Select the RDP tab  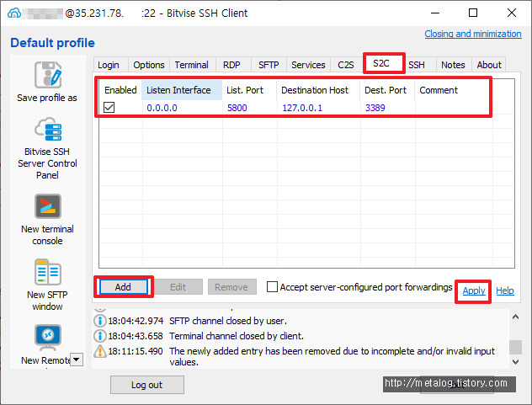[x=231, y=65]
